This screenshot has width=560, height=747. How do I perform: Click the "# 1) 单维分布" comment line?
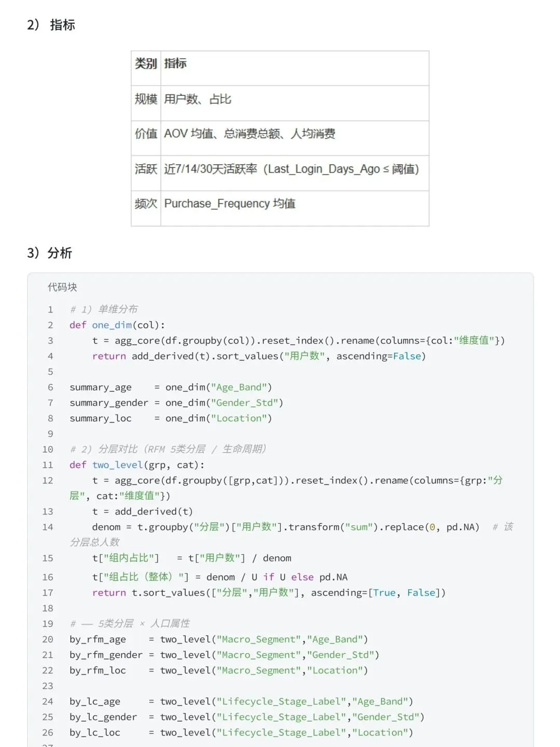[x=104, y=309]
